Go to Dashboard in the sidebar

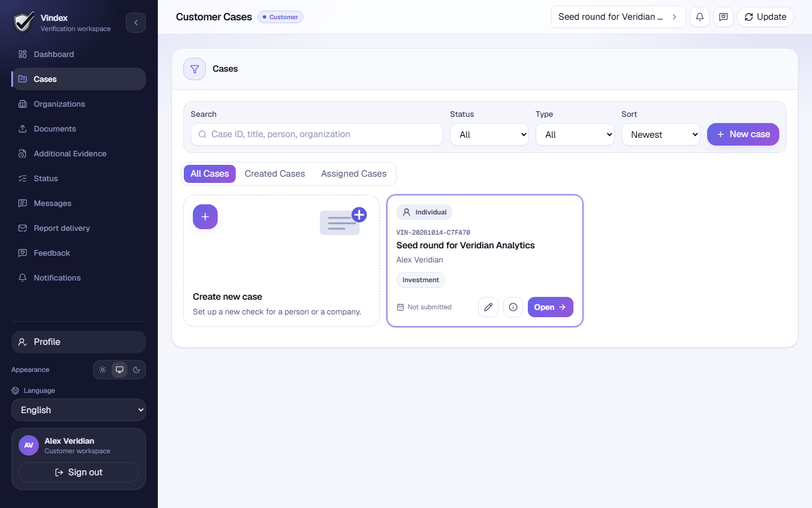click(78, 54)
